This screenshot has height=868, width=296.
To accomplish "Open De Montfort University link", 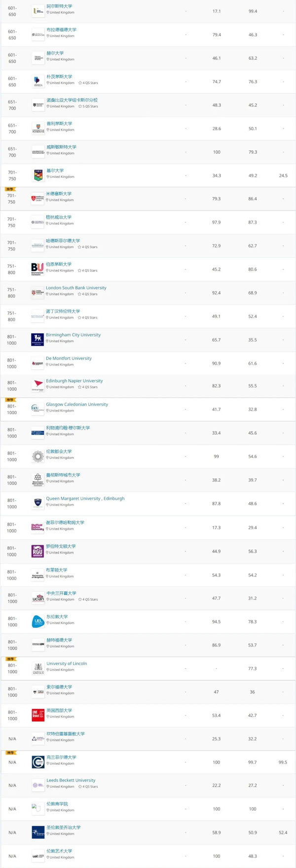I will point(69,358).
